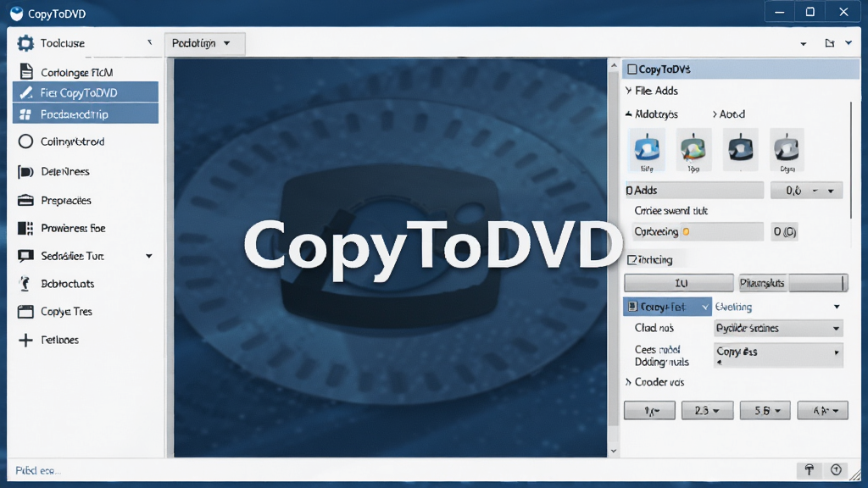Click the pencil icon on Fier CopyToDVD row

25,92
